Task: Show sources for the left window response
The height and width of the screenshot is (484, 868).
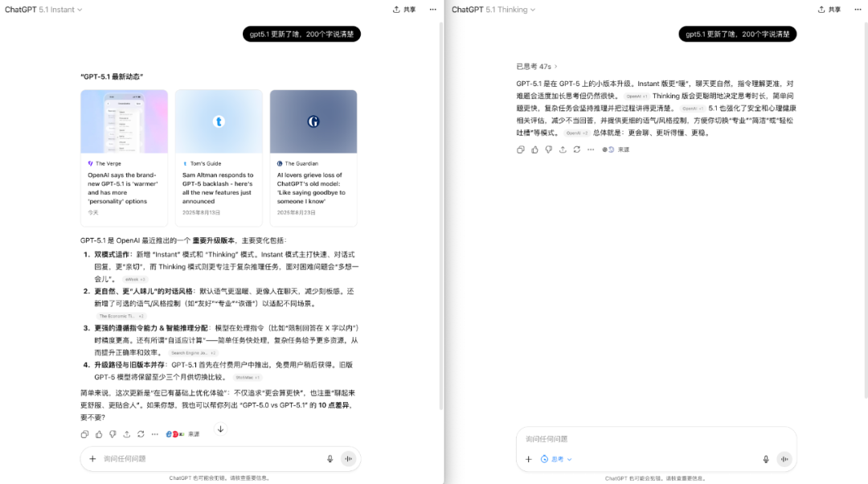Action: point(182,434)
